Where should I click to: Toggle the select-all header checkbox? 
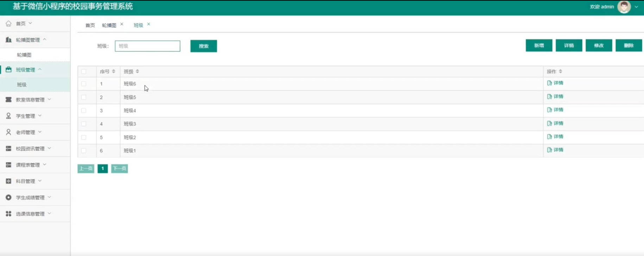(x=84, y=72)
